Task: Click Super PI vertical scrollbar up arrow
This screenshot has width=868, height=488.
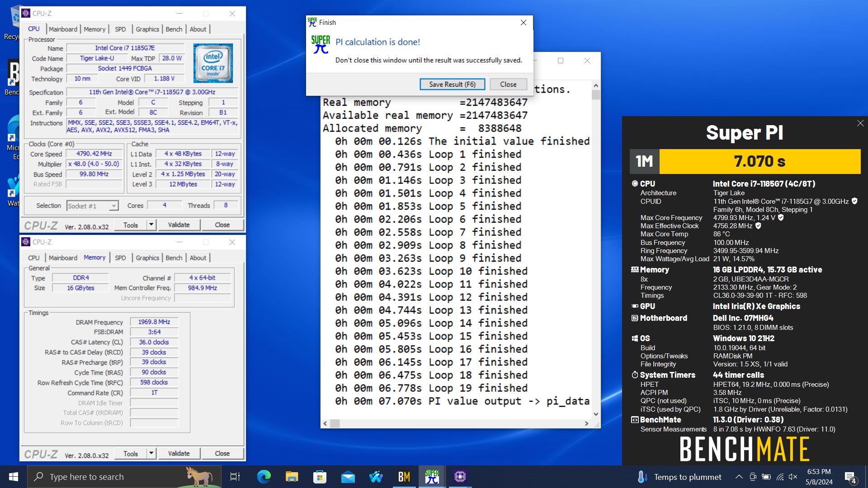Action: point(596,85)
